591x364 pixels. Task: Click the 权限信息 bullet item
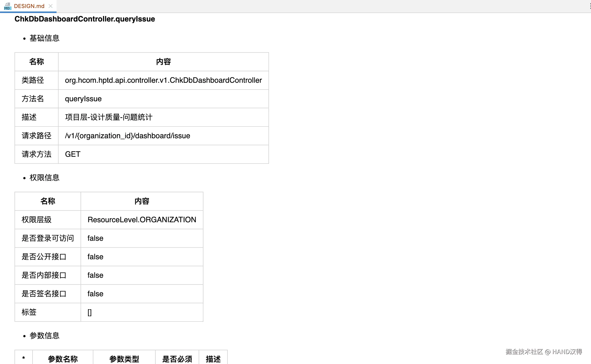(44, 178)
